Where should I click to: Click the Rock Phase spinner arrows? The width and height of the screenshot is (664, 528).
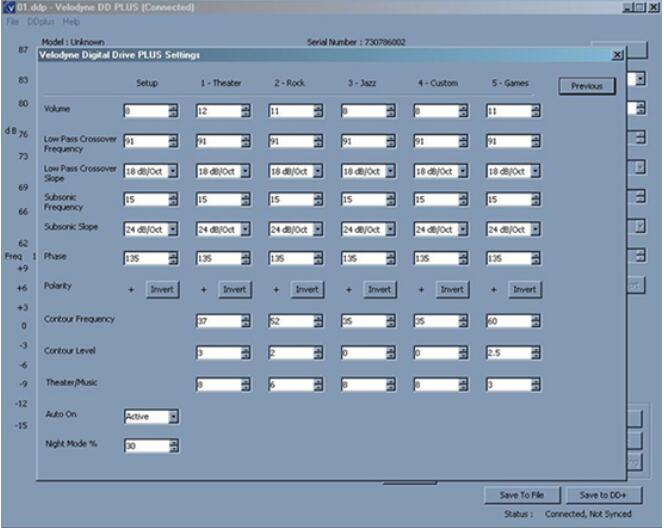pyautogui.click(x=318, y=258)
